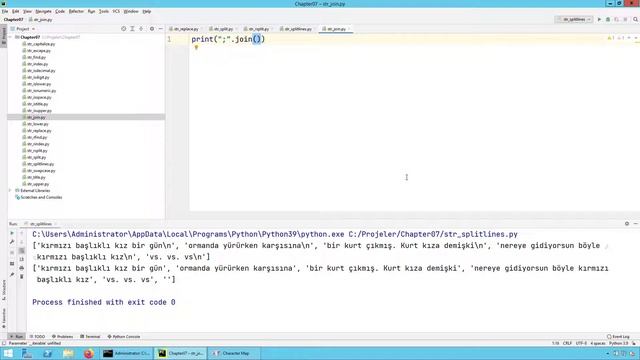Click the lightbulb intention icon in editor
Image resolution: width=640 pixels, height=360 pixels.
pyautogui.click(x=196, y=47)
